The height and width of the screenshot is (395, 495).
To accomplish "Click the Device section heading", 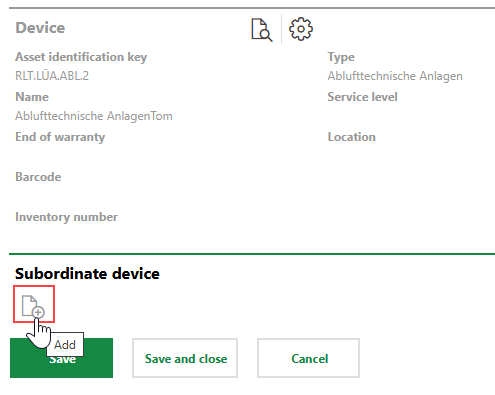I will 40,28.
